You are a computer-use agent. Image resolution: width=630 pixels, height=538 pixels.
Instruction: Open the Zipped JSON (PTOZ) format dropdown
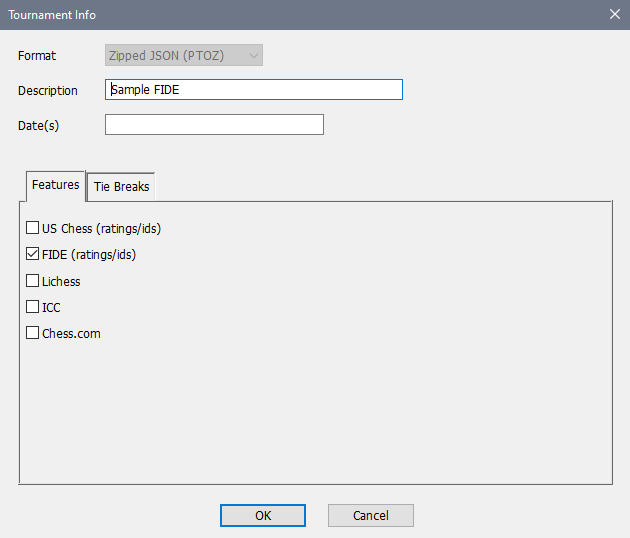point(183,56)
